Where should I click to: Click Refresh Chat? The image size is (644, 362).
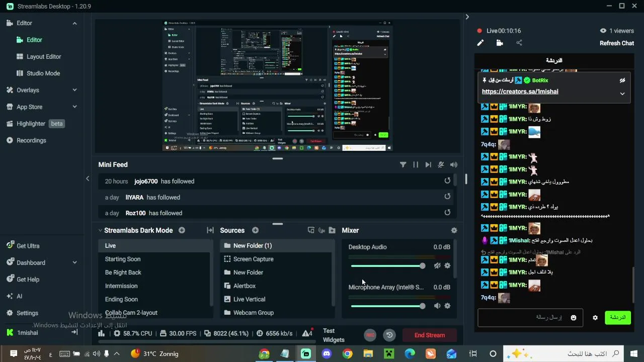617,43
